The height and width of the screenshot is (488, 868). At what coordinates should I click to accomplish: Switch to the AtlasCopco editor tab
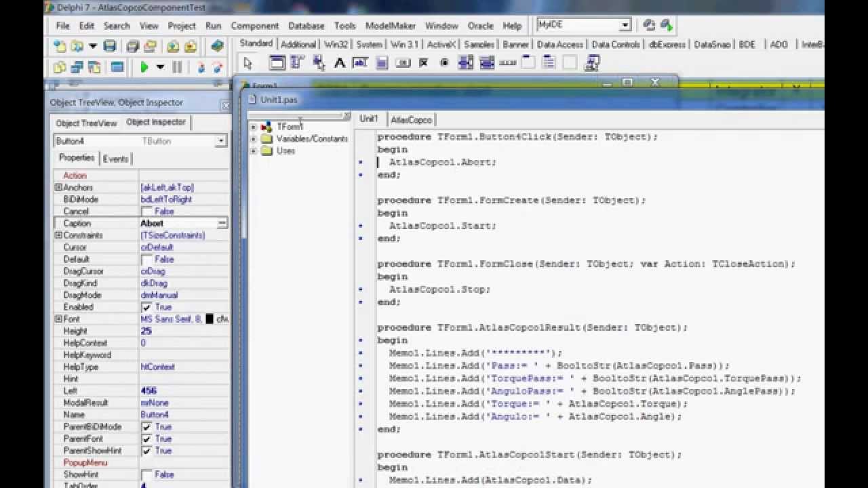click(x=411, y=119)
